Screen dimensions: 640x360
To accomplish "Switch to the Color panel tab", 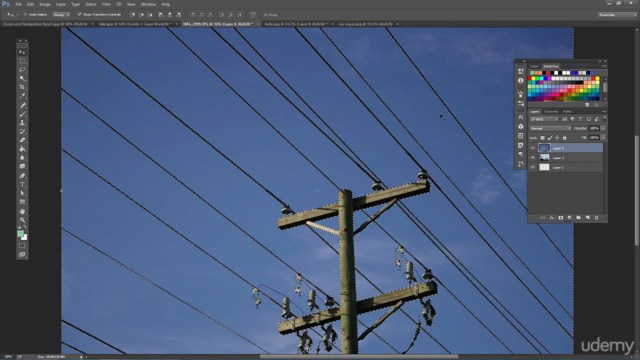I will (x=534, y=66).
